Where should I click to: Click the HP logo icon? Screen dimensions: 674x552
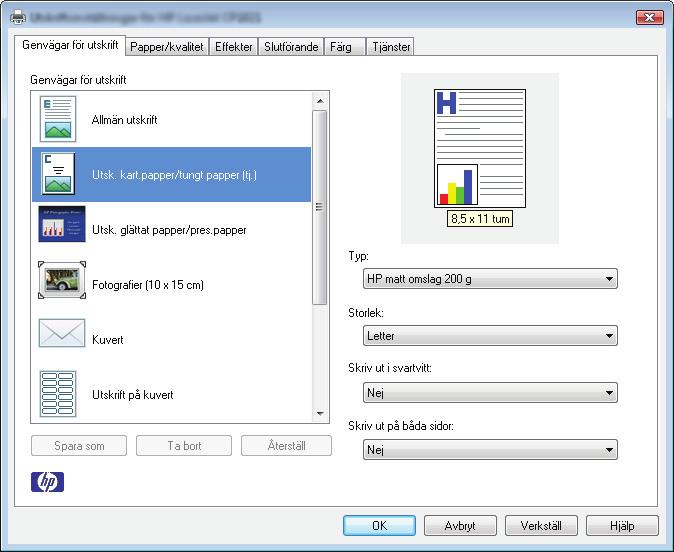click(47, 482)
